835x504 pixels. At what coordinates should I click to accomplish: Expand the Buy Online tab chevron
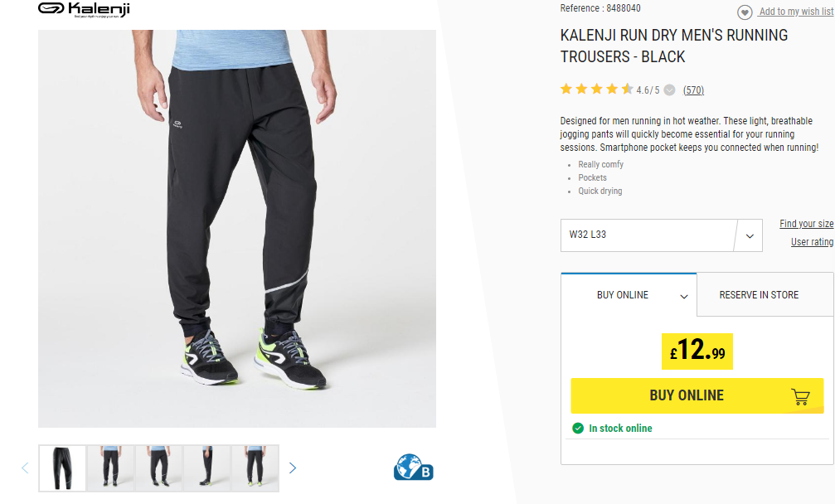pos(684,297)
